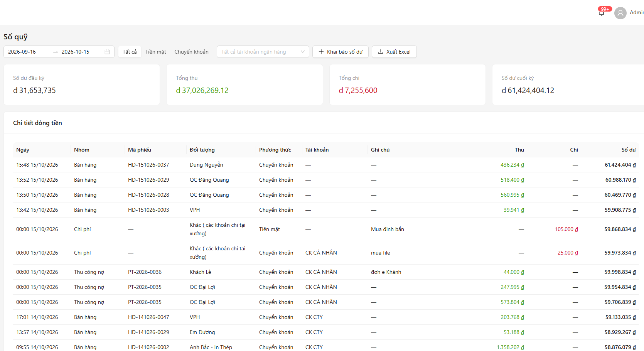Click expense amount 105.000 đ

click(x=566, y=229)
